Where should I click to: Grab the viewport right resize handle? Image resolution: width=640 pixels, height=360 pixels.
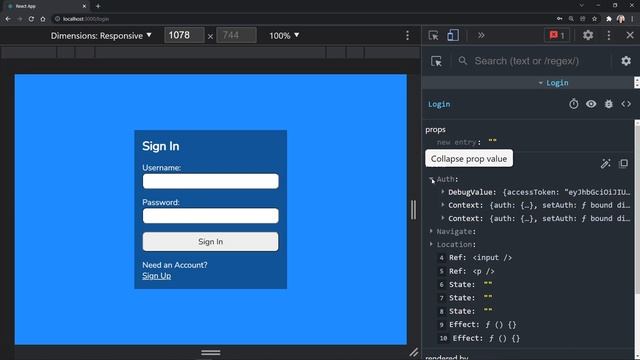tap(413, 210)
